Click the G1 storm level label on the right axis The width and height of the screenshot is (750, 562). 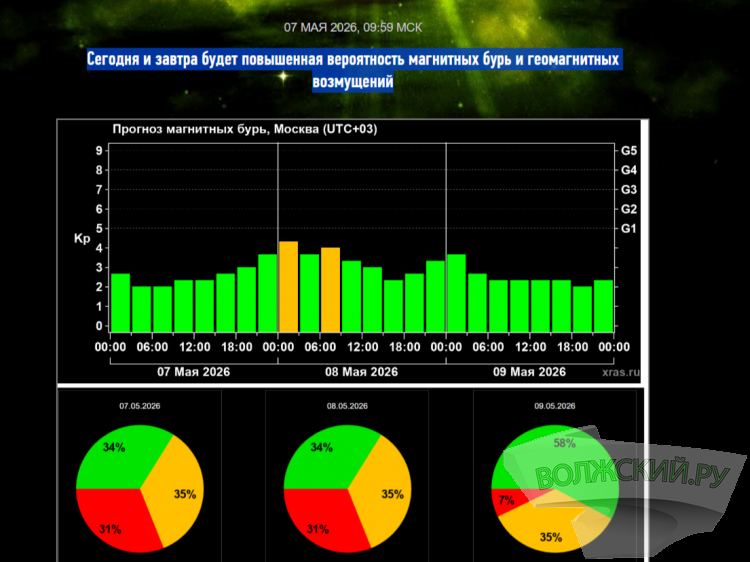point(629,229)
